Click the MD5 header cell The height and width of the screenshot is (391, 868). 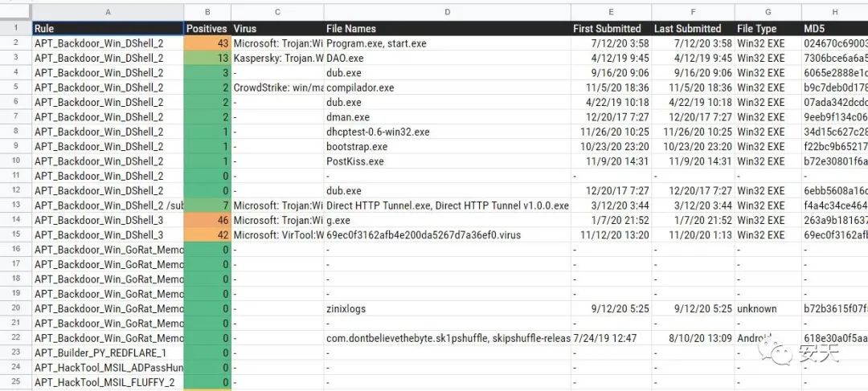pyautogui.click(x=835, y=29)
